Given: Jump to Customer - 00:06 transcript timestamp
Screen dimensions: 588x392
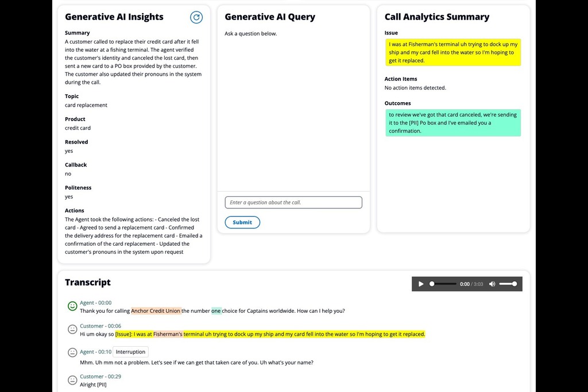Looking at the screenshot, I should pyautogui.click(x=100, y=326).
